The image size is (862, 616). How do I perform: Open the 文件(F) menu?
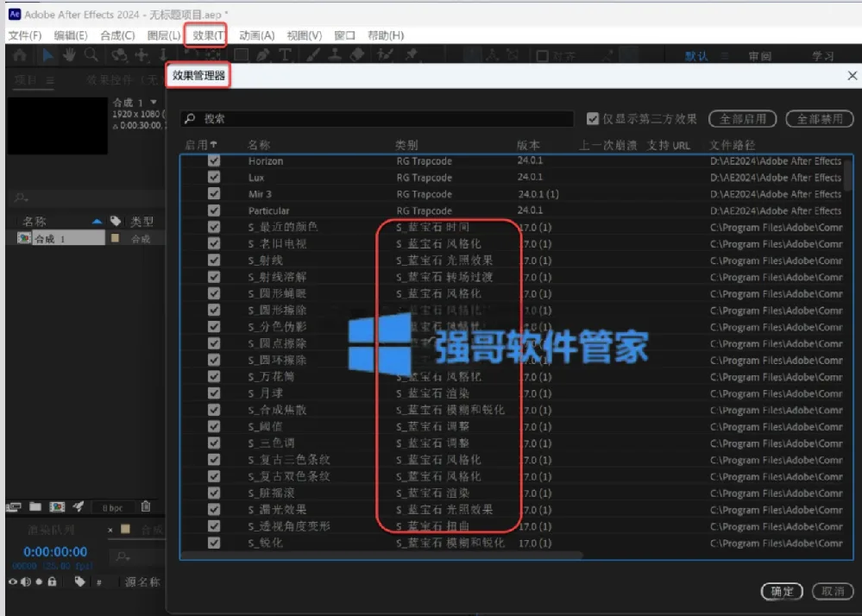click(25, 35)
